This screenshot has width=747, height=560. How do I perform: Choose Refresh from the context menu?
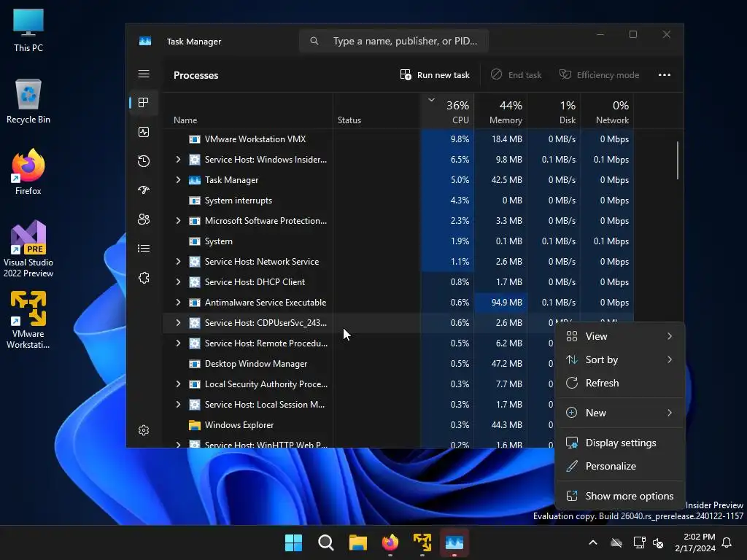tap(620, 383)
